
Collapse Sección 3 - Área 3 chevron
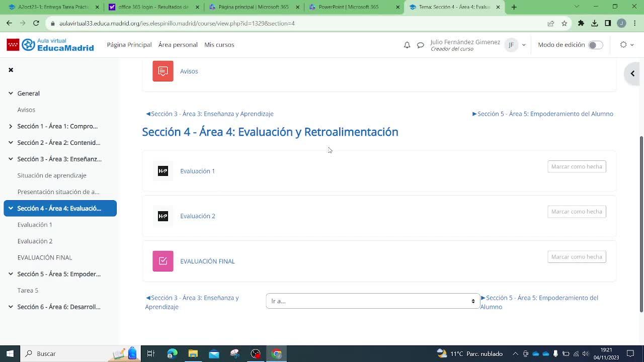11,159
